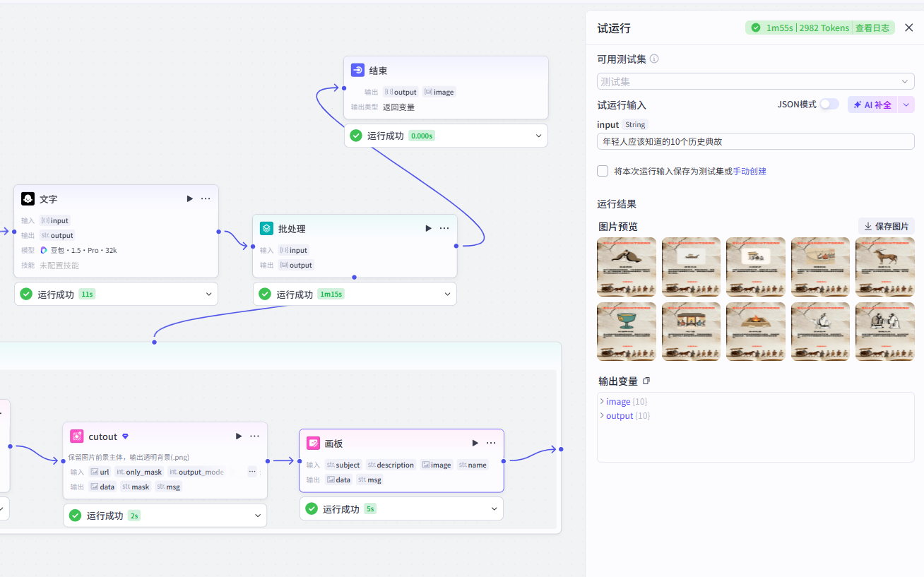Open the deer preview image thumbnail
Screen dimensions: 924x577
click(885, 266)
